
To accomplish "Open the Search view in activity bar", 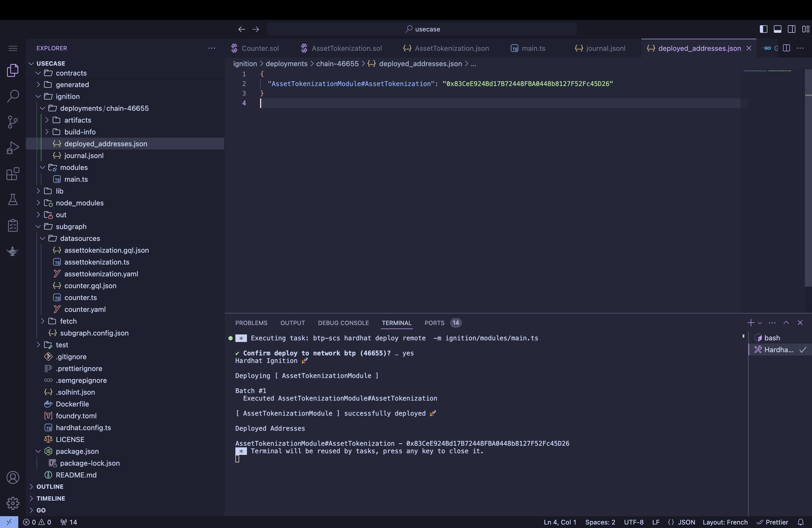I will point(13,96).
